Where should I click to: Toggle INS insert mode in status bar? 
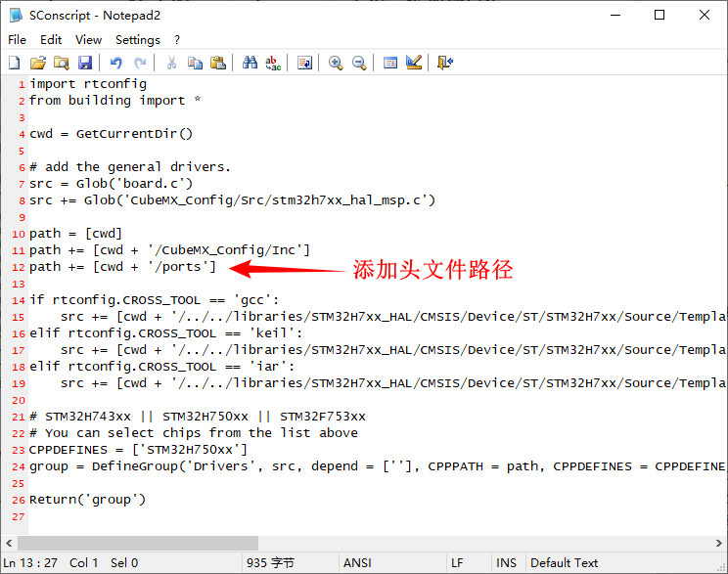(506, 563)
